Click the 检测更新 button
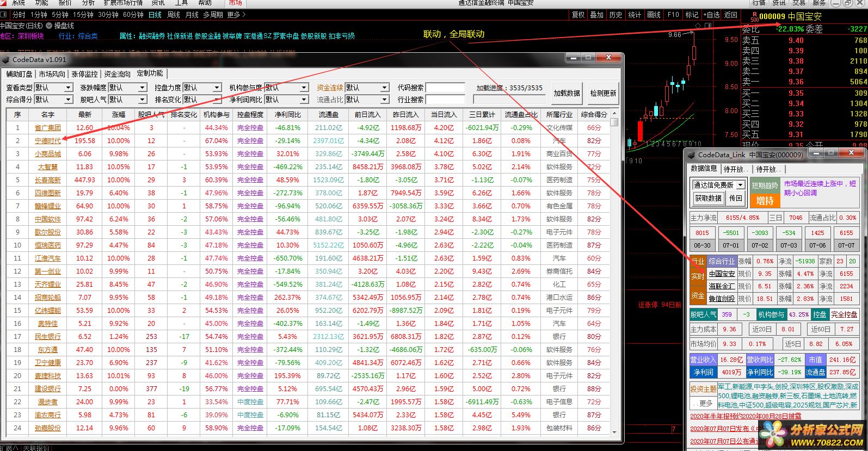868x451 pixels. (603, 93)
